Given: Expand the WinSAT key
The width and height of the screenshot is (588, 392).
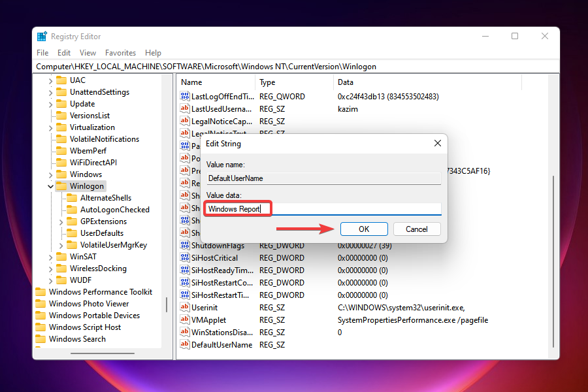Looking at the screenshot, I should tap(50, 257).
